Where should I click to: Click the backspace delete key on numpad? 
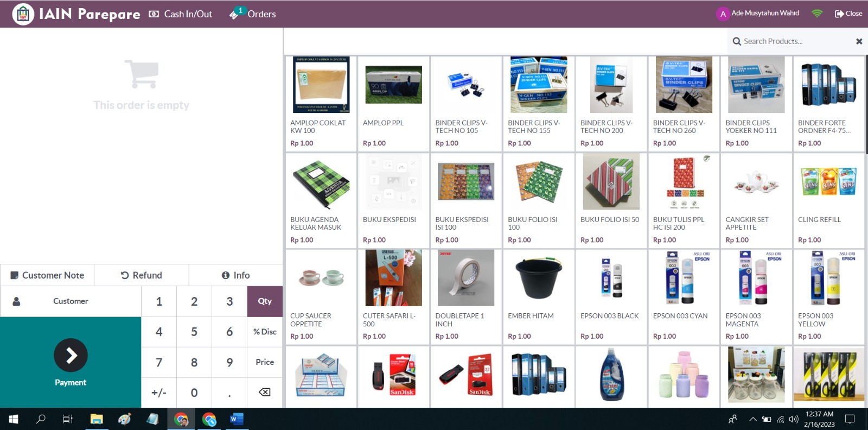265,392
